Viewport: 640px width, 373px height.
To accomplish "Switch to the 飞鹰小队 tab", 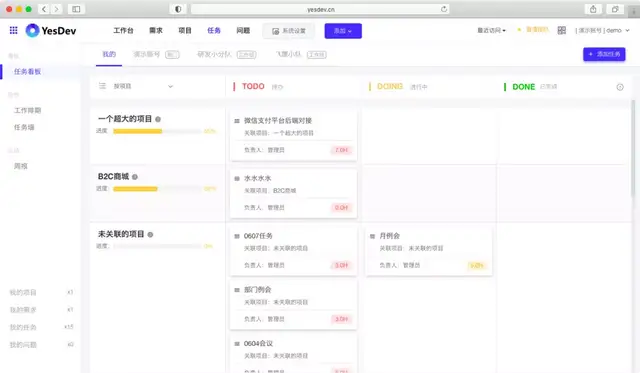I will 301,54.
